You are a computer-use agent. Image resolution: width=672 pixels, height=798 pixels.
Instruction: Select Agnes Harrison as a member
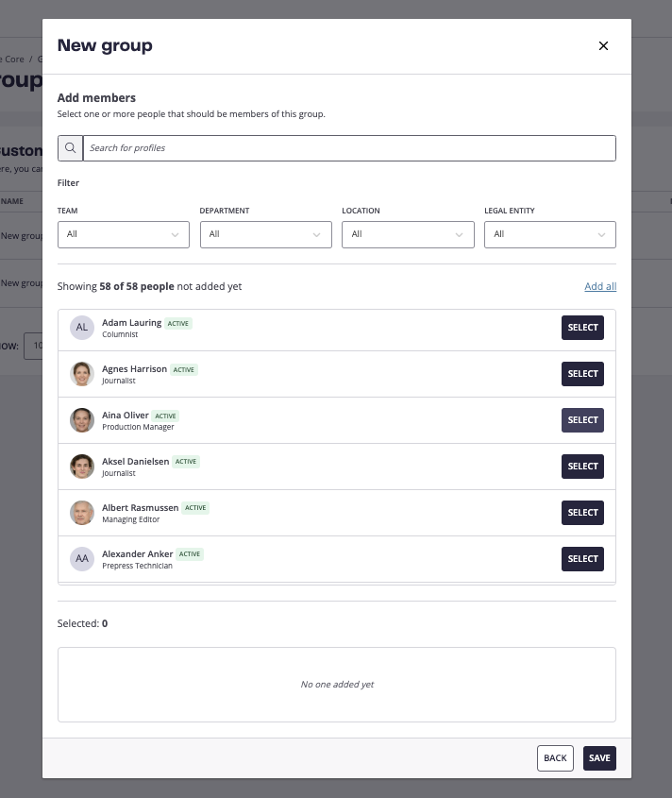tap(582, 374)
